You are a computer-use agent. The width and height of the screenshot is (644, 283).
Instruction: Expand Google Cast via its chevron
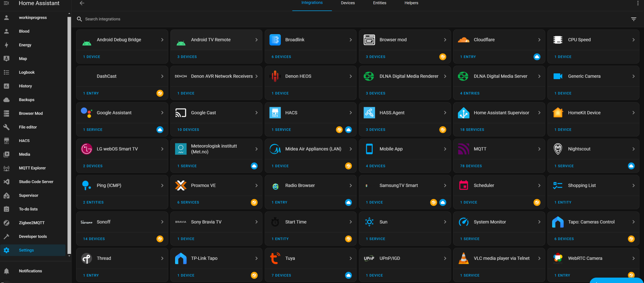257,113
